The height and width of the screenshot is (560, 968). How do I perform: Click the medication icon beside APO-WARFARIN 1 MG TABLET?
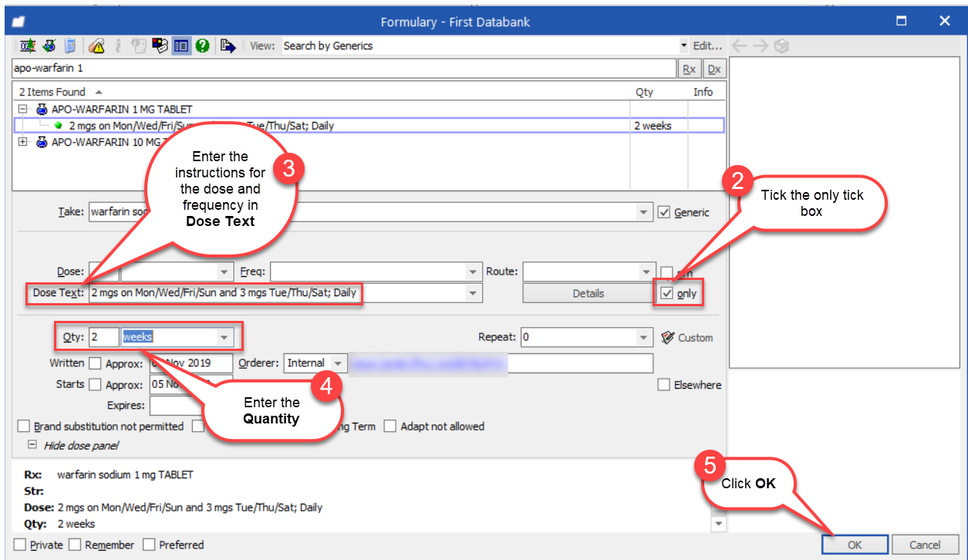(x=42, y=110)
